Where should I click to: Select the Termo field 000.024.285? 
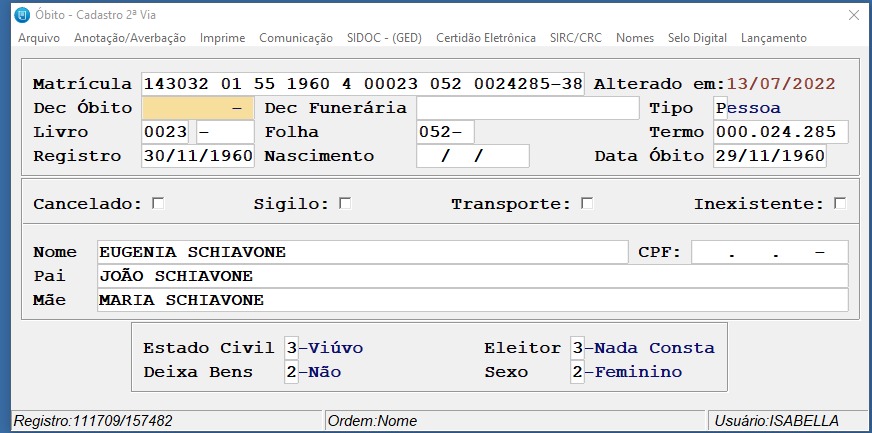[x=781, y=132]
